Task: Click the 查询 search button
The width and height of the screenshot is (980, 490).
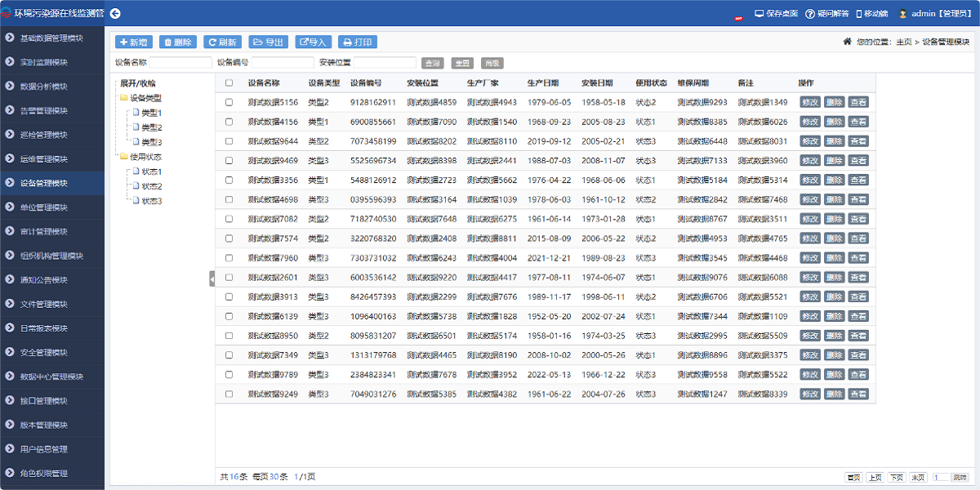Action: [x=432, y=63]
